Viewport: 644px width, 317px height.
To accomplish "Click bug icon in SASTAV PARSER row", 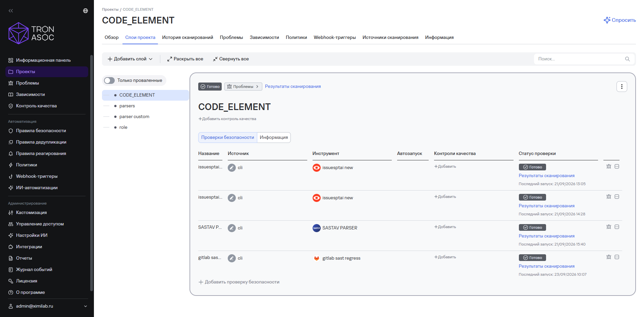I will pyautogui.click(x=609, y=227).
